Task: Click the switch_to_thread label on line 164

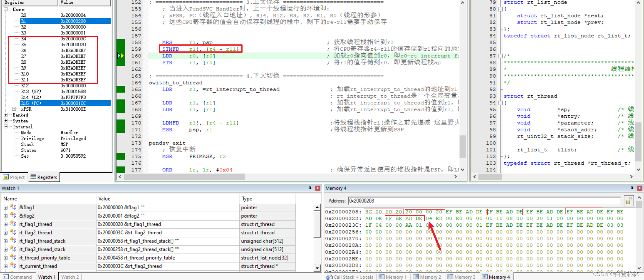Action: click(176, 82)
